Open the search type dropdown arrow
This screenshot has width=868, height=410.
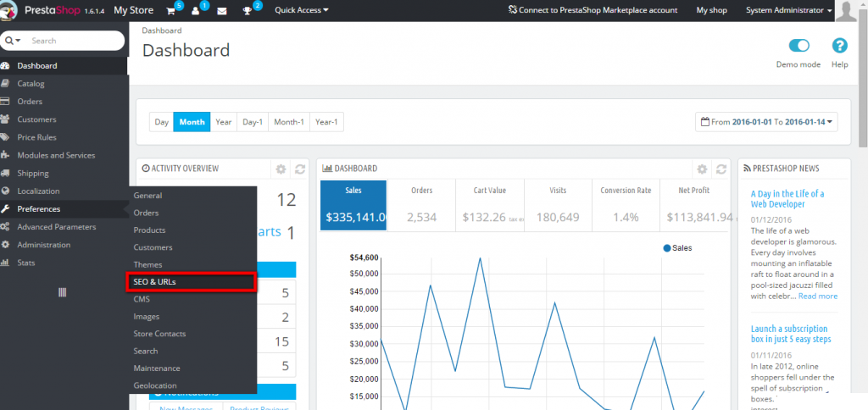coord(14,41)
